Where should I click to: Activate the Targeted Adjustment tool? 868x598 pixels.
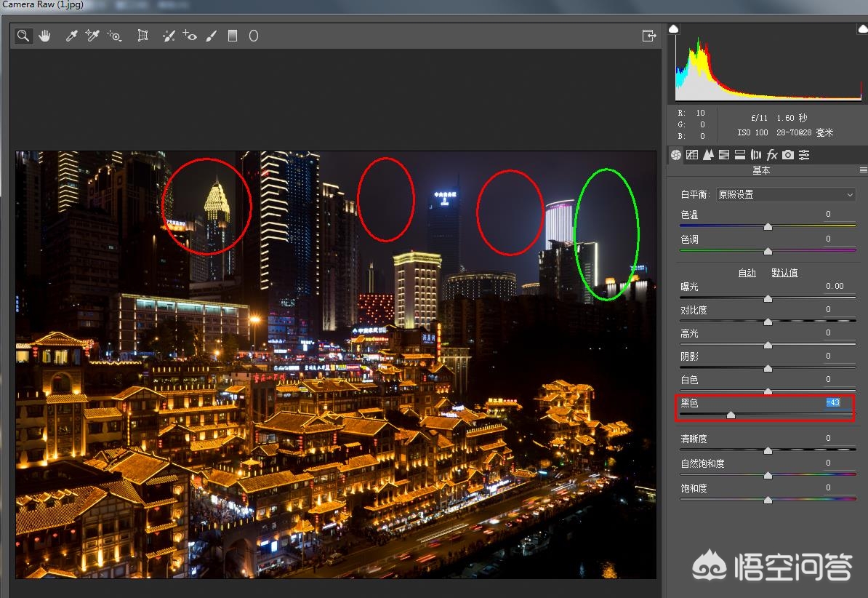click(x=114, y=35)
